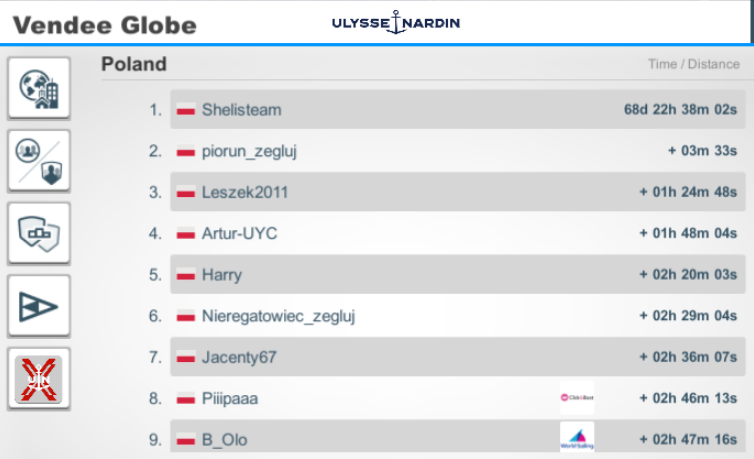Open the world/city rankings globe icon
This screenshot has width=754, height=459.
pyautogui.click(x=39, y=88)
